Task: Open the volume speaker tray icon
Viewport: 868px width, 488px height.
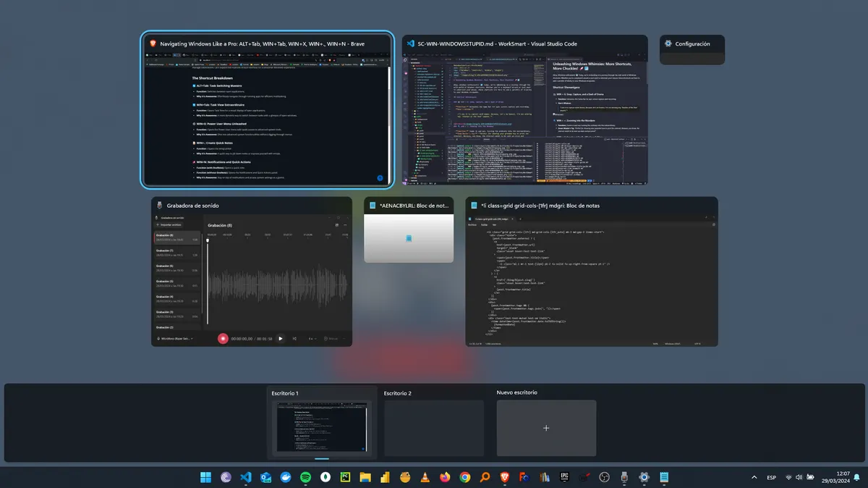Action: [x=800, y=478]
